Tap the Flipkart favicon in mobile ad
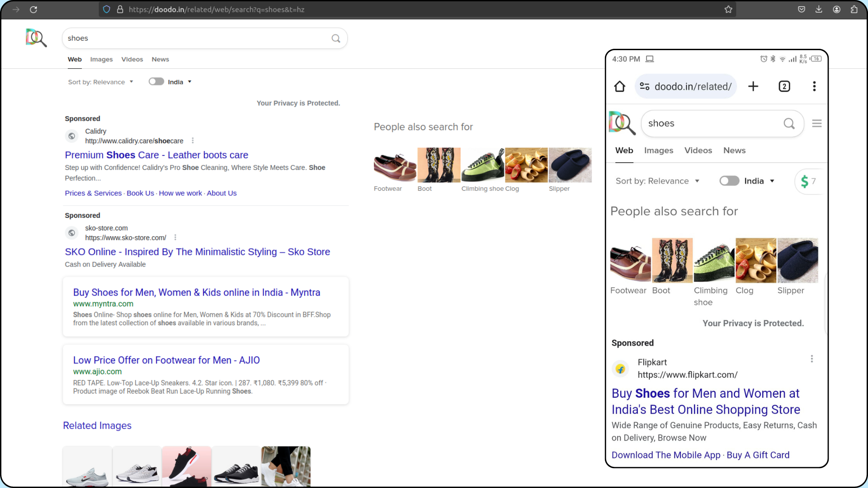The width and height of the screenshot is (868, 488). tap(621, 369)
